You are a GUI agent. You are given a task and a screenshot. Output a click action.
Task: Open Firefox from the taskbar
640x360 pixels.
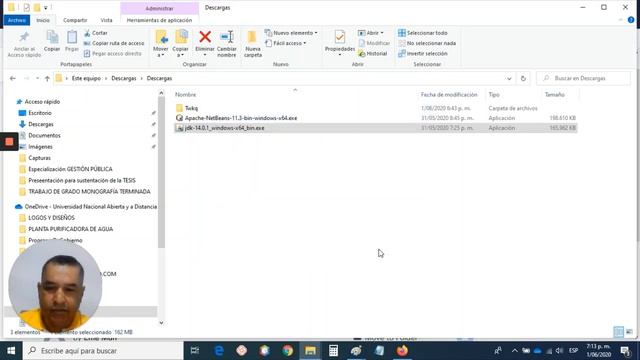coord(402,351)
